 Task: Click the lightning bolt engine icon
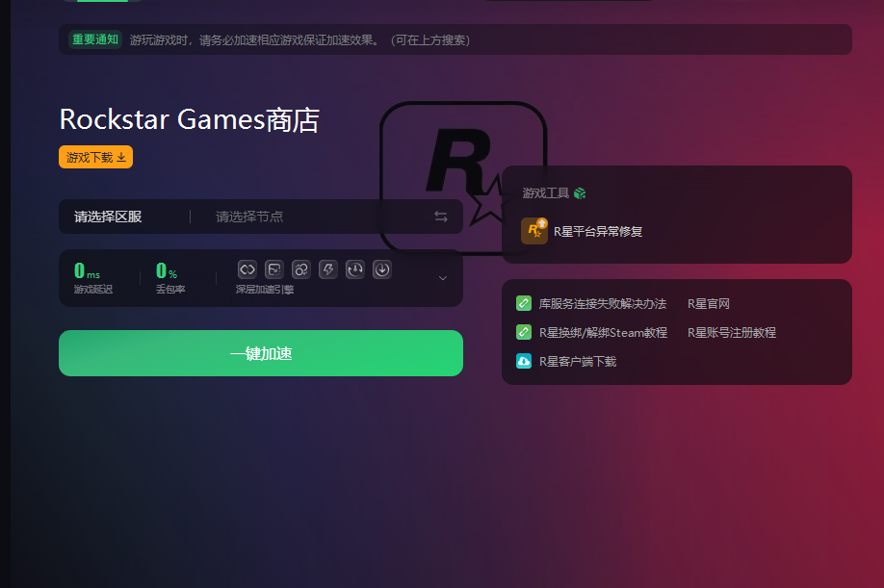[328, 269]
